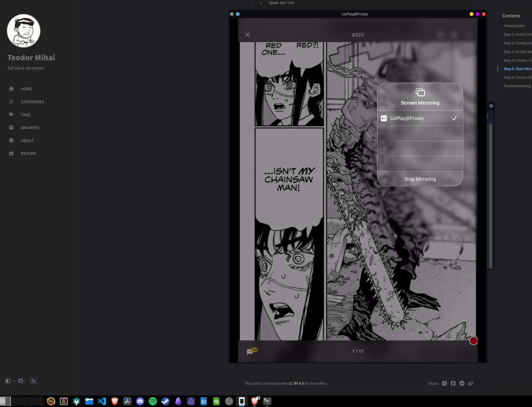Viewport: 532px width, 407px height.
Task: Share post on Facebook icon
Action: 453,383
